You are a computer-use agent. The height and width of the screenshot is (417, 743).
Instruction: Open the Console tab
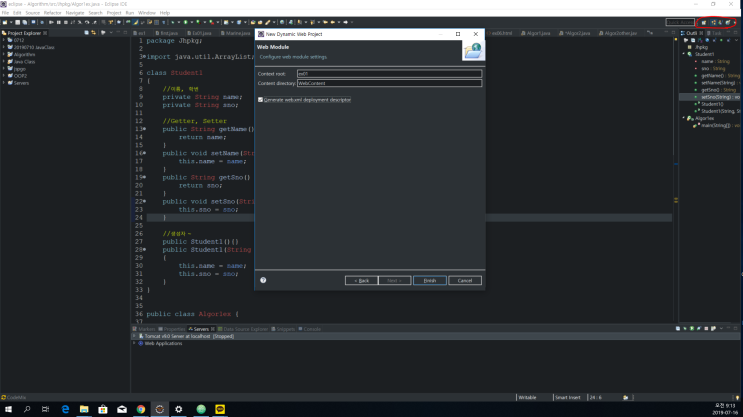309,329
